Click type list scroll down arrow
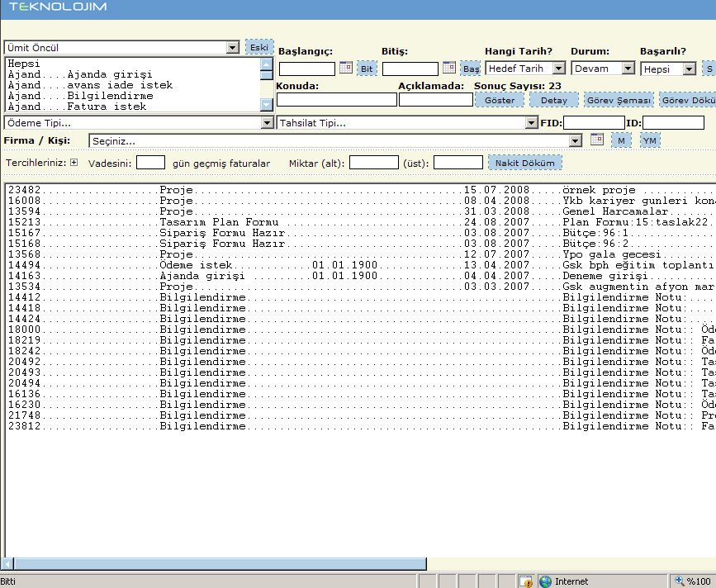716x588 pixels. 267,105
